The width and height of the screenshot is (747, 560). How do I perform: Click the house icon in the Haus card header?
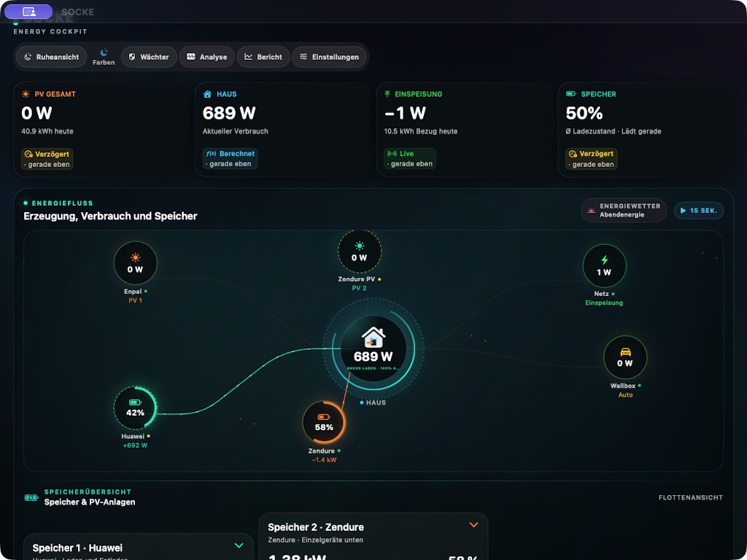coord(207,94)
